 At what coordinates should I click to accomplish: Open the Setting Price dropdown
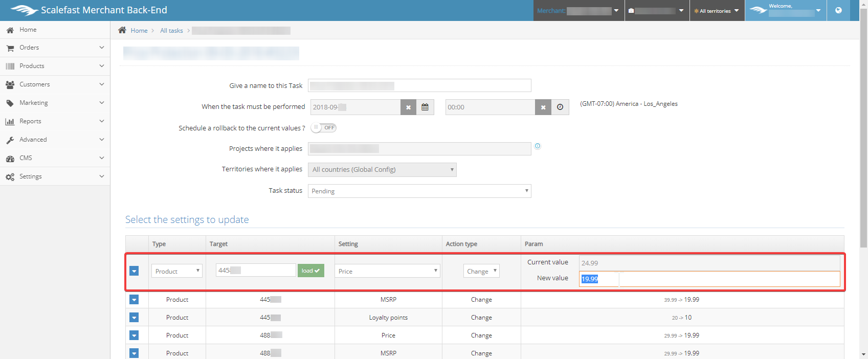click(x=388, y=271)
